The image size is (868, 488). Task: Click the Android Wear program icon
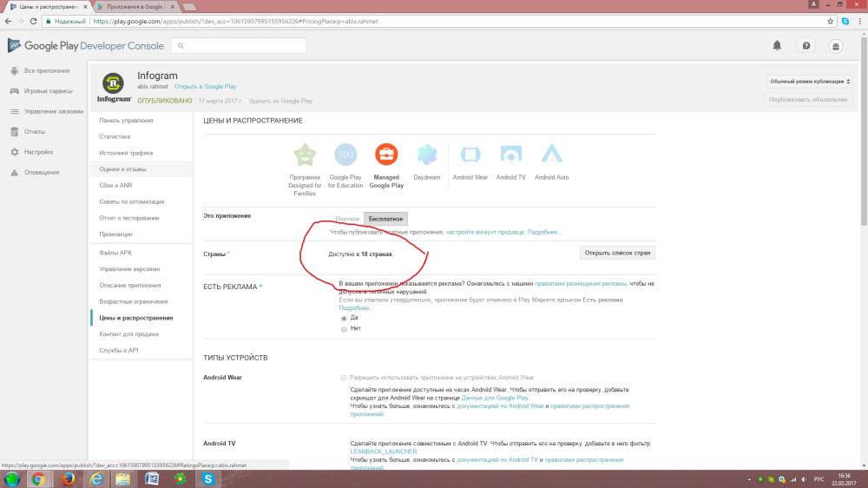click(470, 155)
